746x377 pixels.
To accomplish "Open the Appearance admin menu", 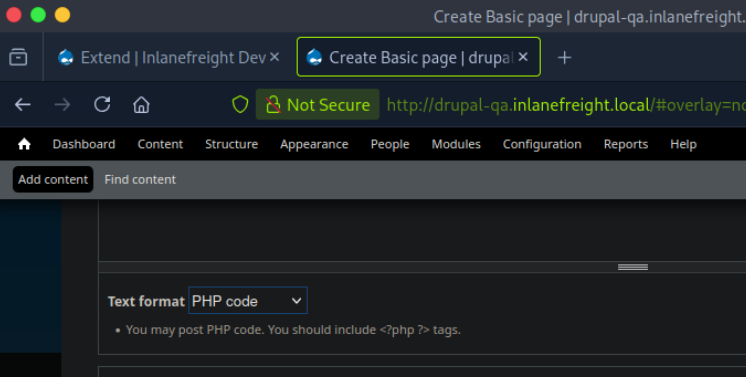I will click(x=314, y=144).
